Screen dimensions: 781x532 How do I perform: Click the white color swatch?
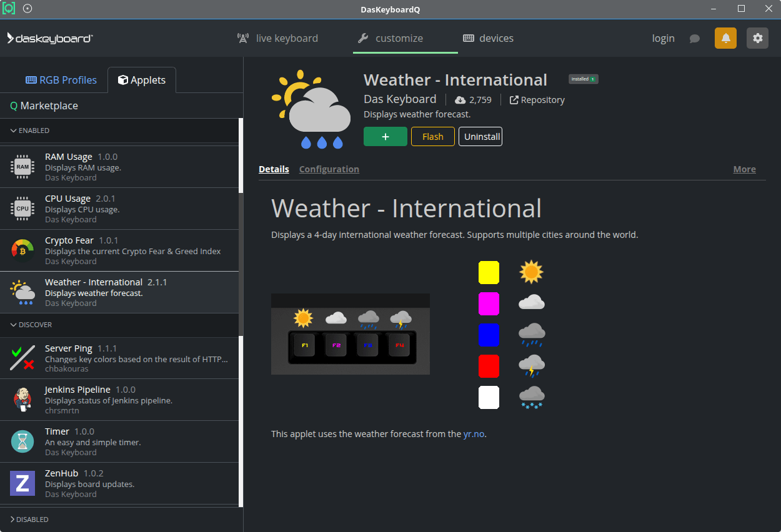(489, 397)
